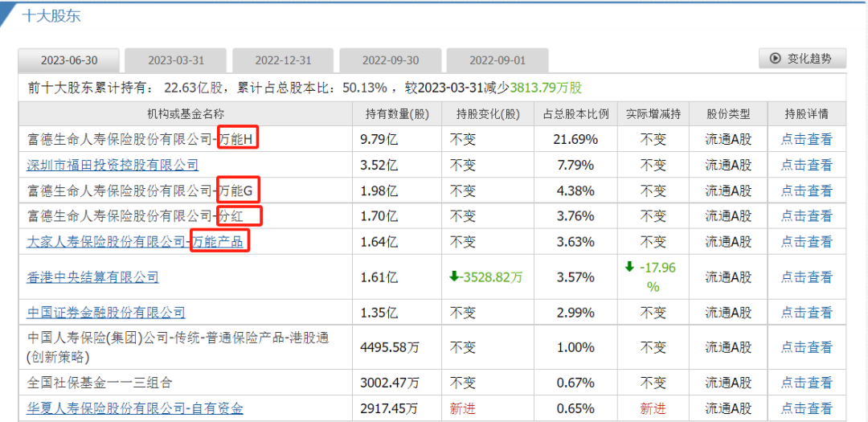The image size is (868, 422).
Task: Click the 实际增减持 column header
Action: [653, 114]
